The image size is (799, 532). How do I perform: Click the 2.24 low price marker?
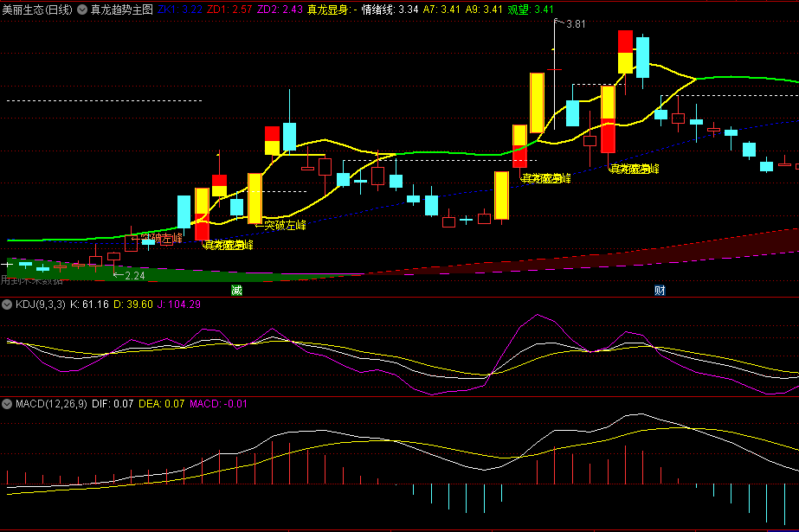tap(134, 276)
